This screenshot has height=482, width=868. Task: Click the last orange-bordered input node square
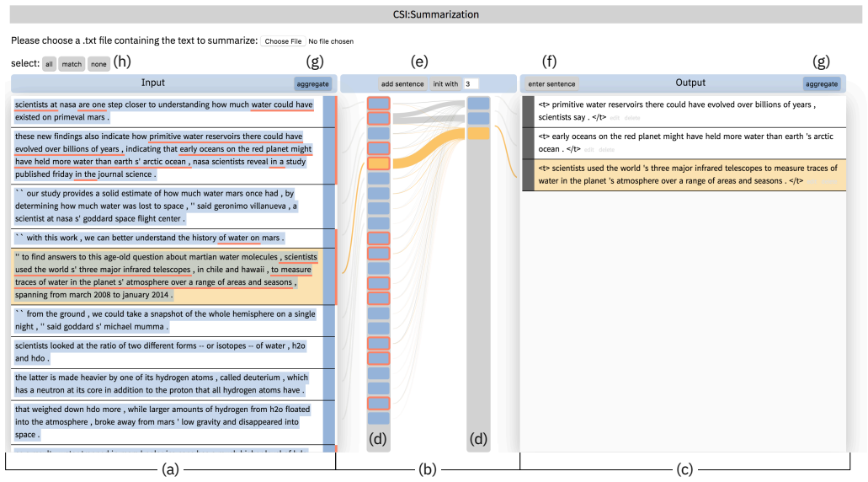379,404
